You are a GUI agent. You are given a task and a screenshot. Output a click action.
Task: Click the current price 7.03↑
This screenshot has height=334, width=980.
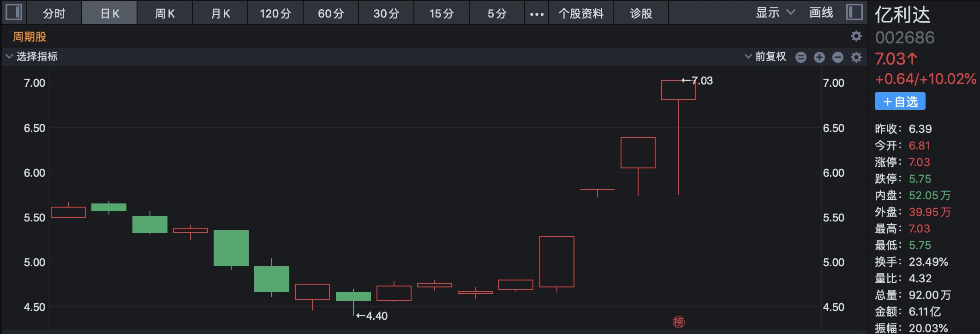point(896,59)
